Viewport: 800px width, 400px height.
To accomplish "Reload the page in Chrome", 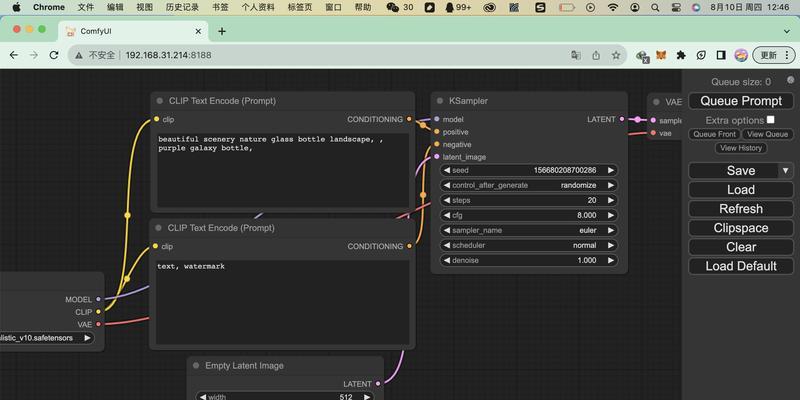I will click(54, 55).
